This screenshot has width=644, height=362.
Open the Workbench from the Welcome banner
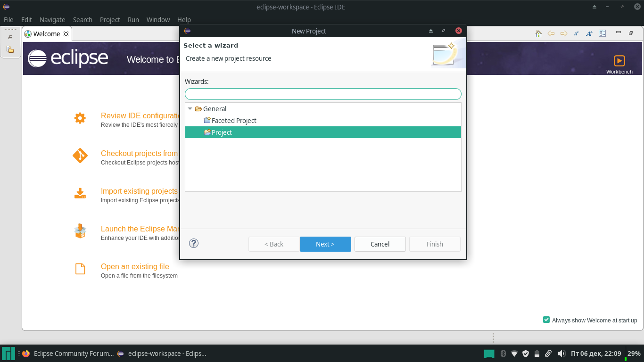619,64
